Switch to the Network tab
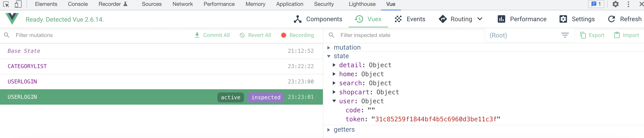This screenshot has width=644, height=138. [x=182, y=4]
